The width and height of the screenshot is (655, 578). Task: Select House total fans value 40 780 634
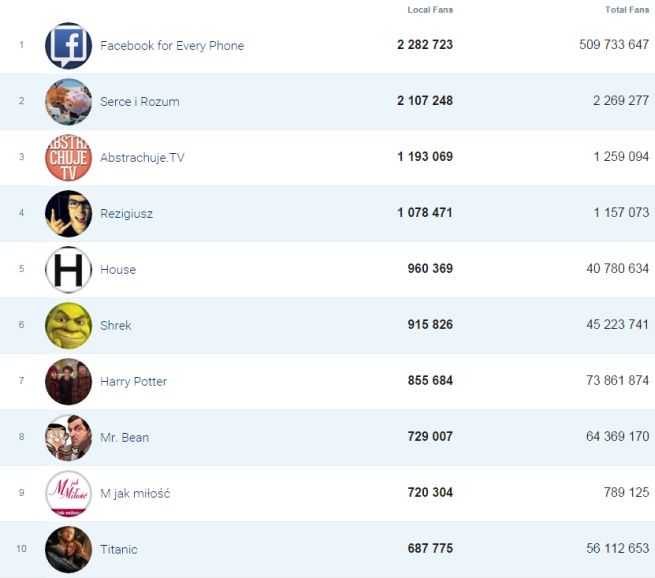click(614, 270)
